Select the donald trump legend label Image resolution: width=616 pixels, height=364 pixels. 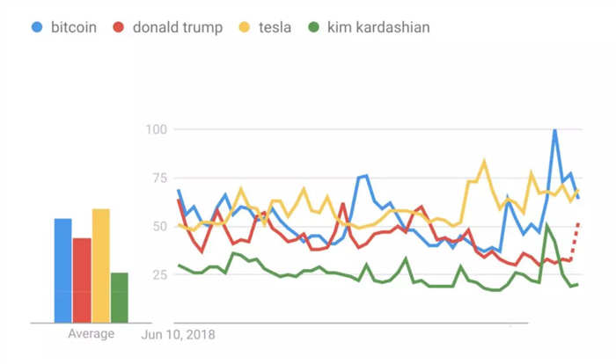coord(178,28)
